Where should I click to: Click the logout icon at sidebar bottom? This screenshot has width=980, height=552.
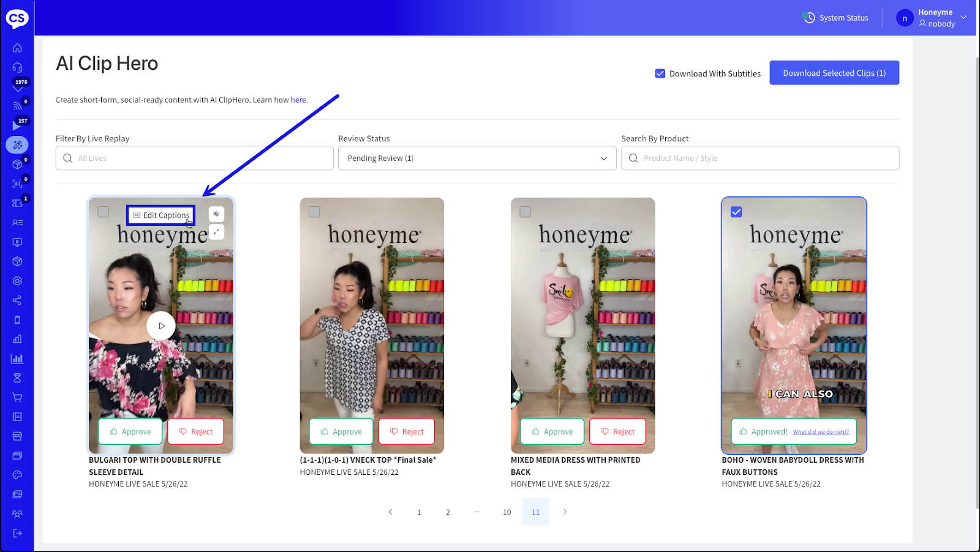17,533
